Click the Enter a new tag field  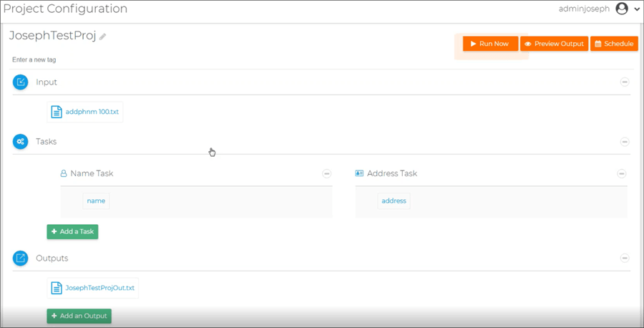(34, 60)
